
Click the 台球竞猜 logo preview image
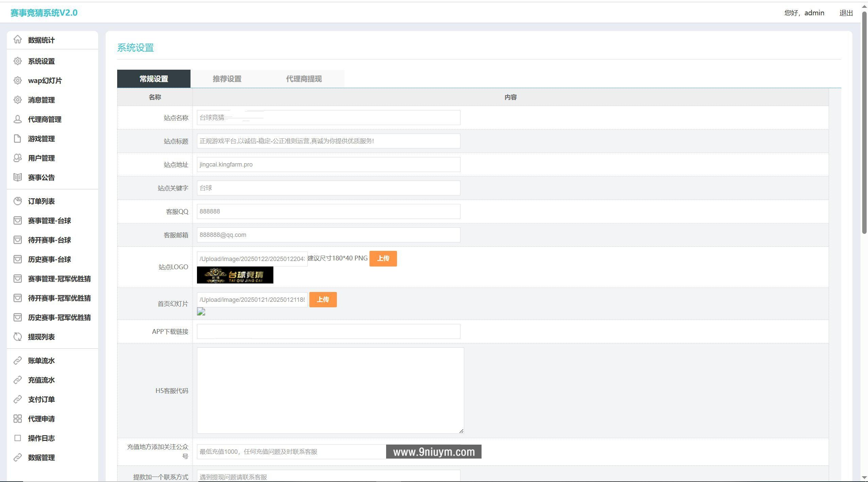[235, 275]
